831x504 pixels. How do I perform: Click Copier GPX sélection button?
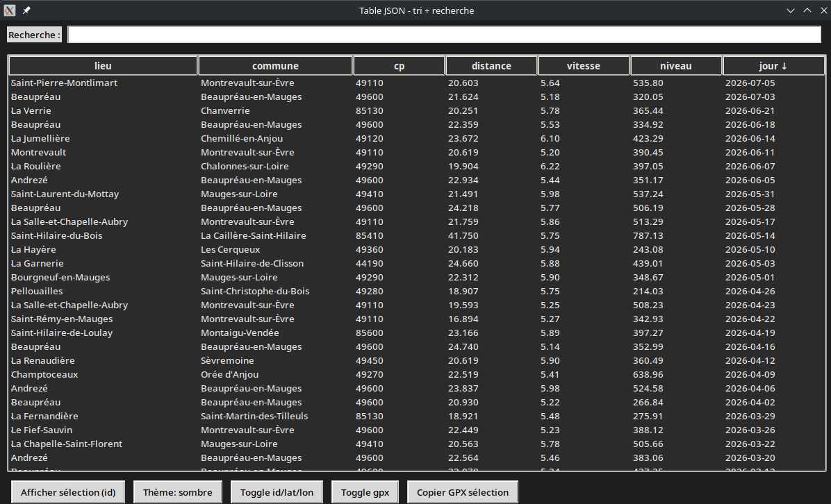point(463,492)
